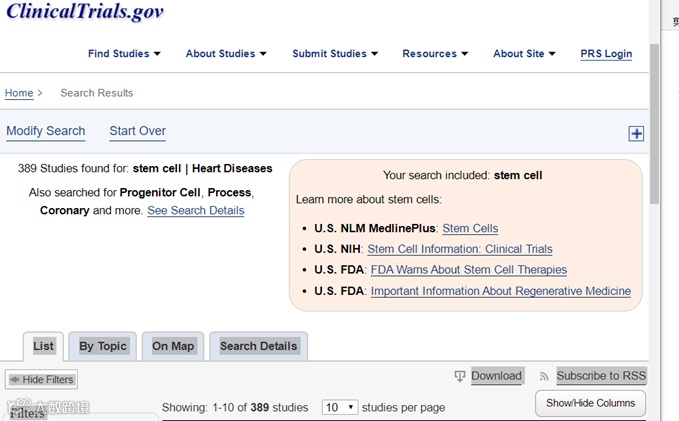Expand the Resources menu

(436, 54)
